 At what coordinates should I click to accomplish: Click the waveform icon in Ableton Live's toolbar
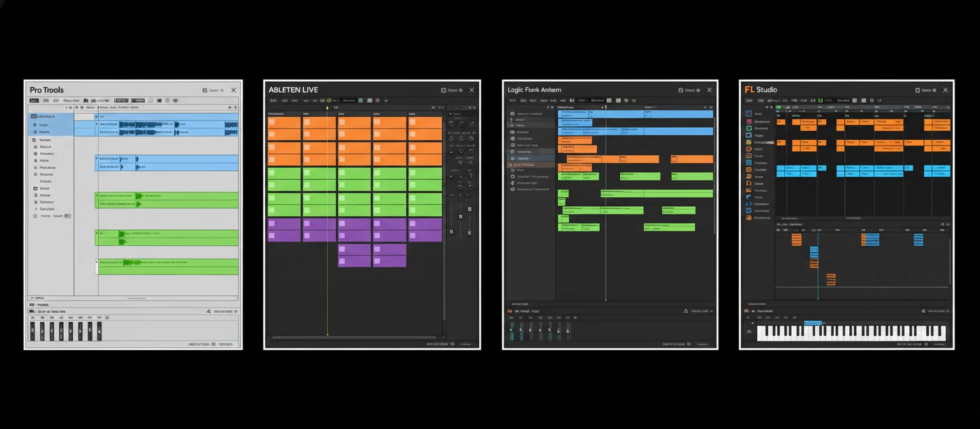point(386,100)
